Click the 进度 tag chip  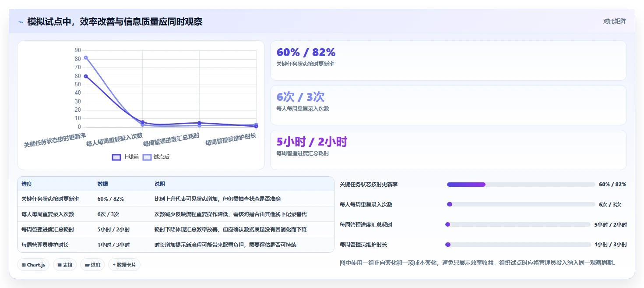click(x=92, y=265)
